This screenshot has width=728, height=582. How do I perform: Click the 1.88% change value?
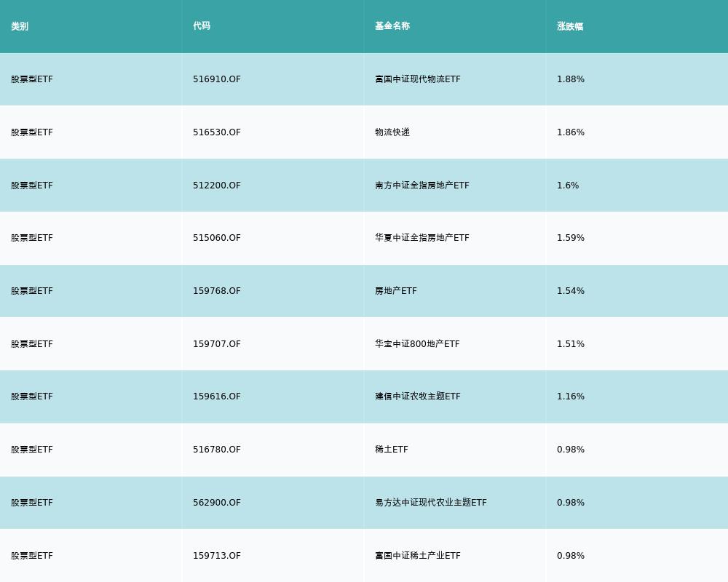pos(571,79)
